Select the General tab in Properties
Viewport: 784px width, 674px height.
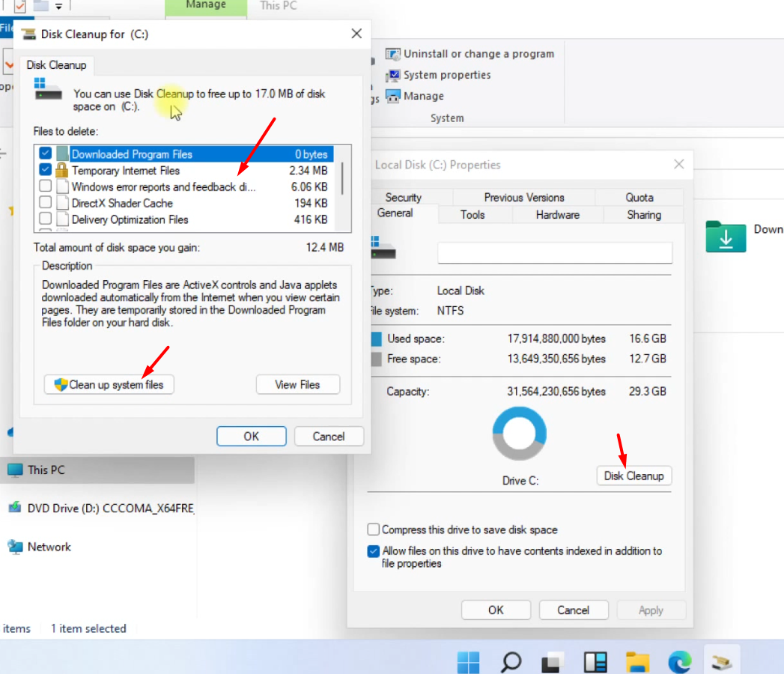395,213
